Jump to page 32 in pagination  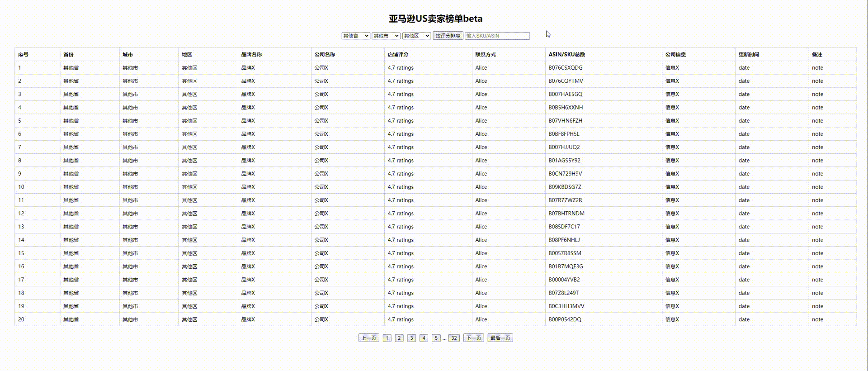coord(454,338)
